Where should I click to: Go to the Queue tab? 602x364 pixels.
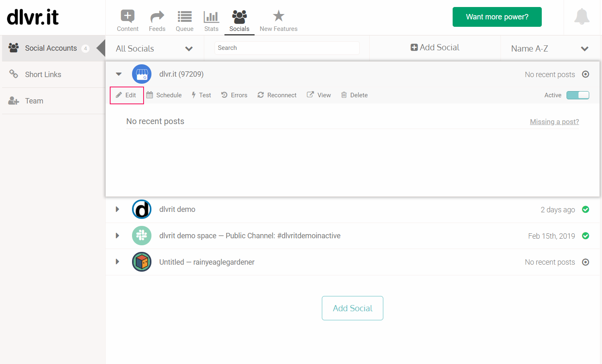pos(184,21)
